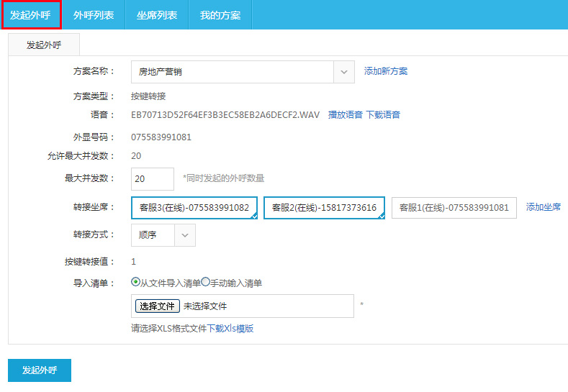Select agent 客服1(在线)-075583991081
The height and width of the screenshot is (392, 568).
(x=454, y=207)
